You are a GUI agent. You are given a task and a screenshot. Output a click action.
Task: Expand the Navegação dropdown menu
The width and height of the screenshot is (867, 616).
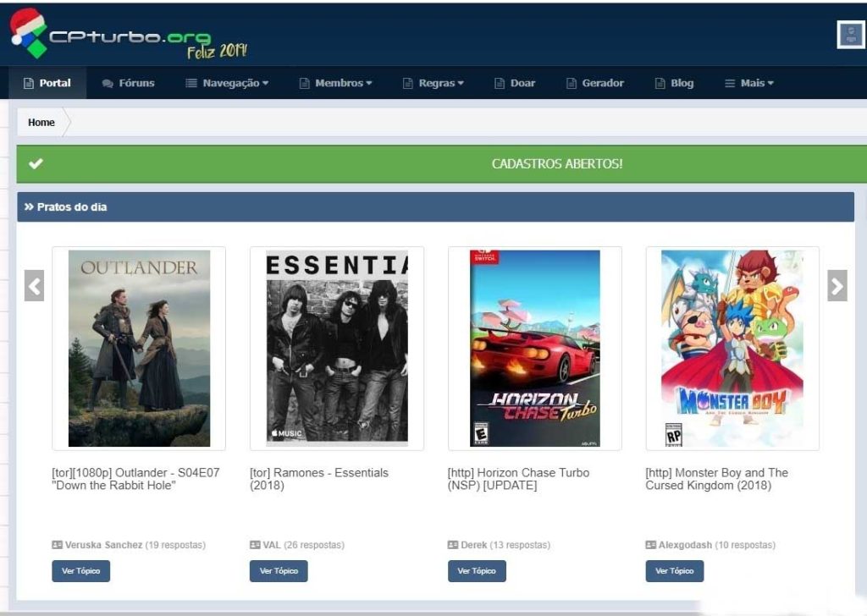[x=227, y=83]
